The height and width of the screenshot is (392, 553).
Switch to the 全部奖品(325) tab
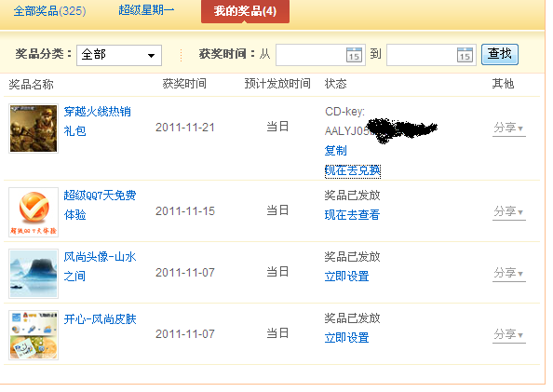49,10
